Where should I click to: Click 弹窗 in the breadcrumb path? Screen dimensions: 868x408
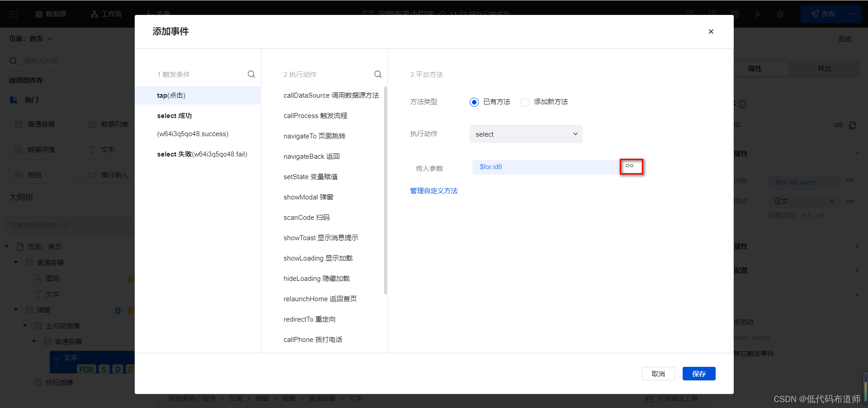pyautogui.click(x=262, y=399)
